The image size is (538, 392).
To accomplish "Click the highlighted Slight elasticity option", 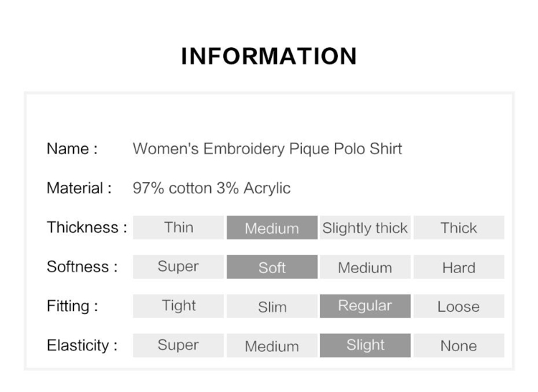I will [365, 345].
